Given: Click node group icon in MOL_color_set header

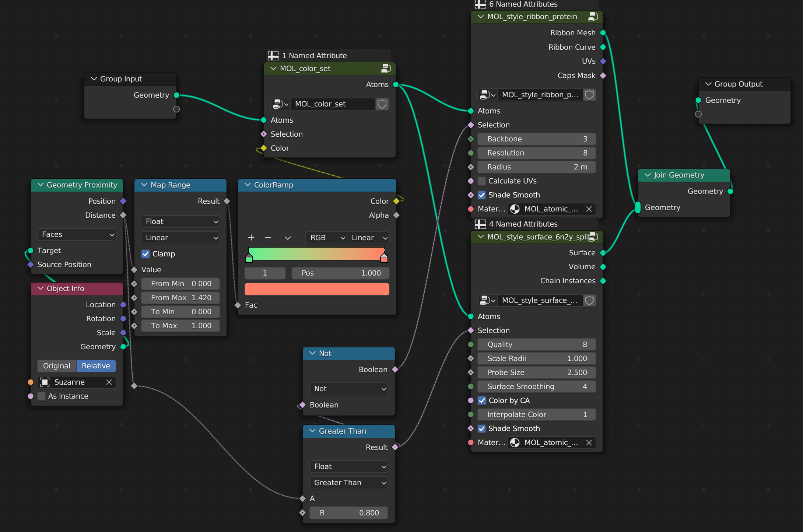Looking at the screenshot, I should [386, 69].
